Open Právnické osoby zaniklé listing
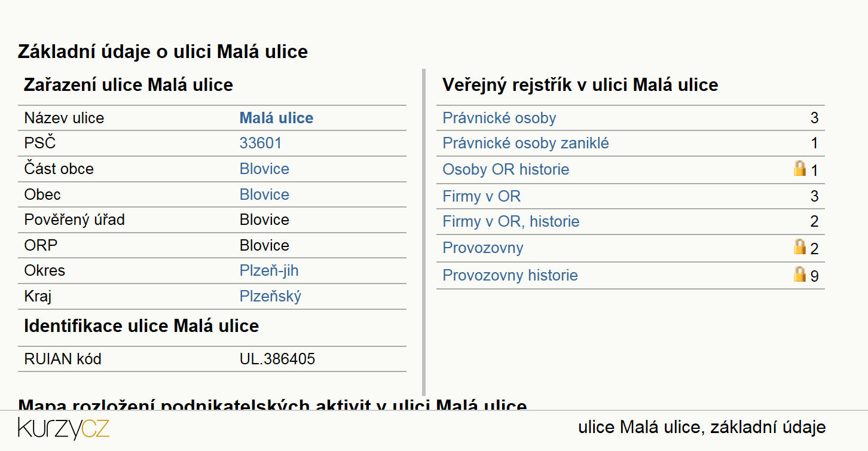The height and width of the screenshot is (451, 868). (525, 144)
